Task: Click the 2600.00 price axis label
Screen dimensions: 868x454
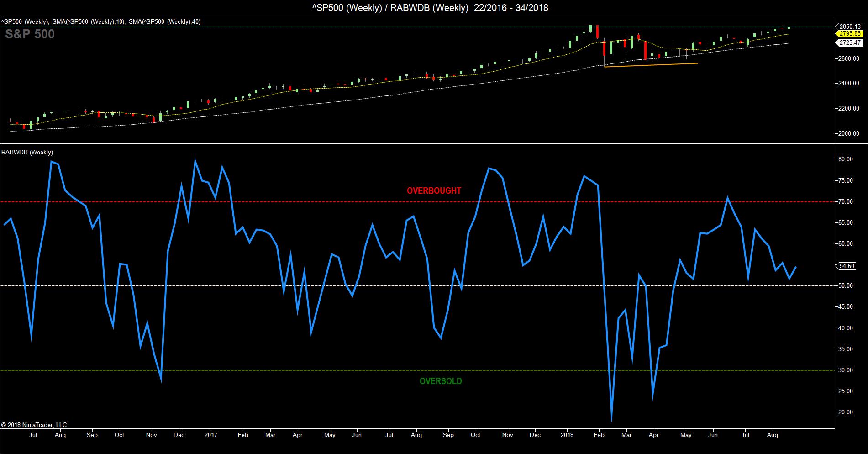Action: click(x=849, y=58)
